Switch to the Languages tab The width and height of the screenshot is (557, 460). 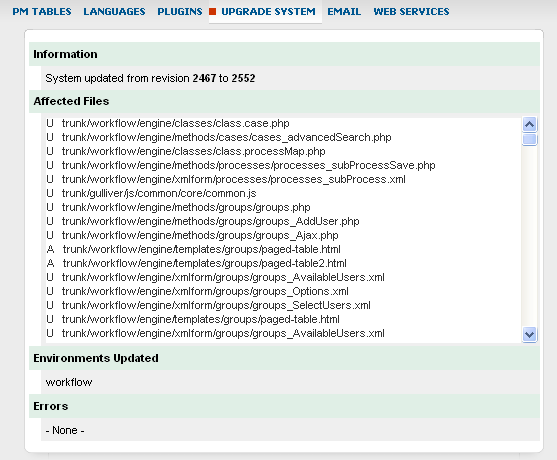coord(114,12)
